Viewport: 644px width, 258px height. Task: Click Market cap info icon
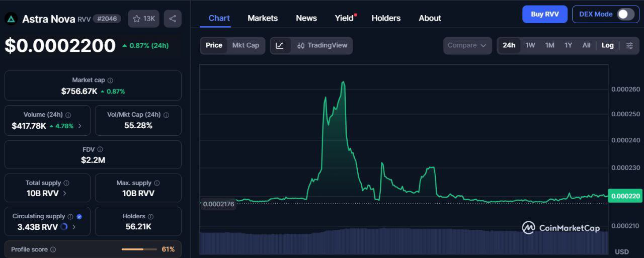(110, 80)
